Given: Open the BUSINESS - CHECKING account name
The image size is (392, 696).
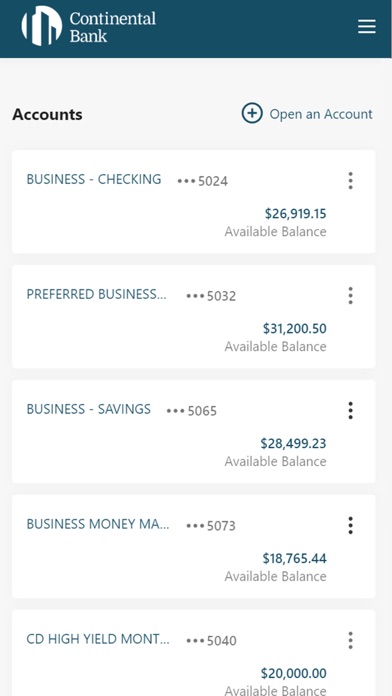Looking at the screenshot, I should [94, 179].
